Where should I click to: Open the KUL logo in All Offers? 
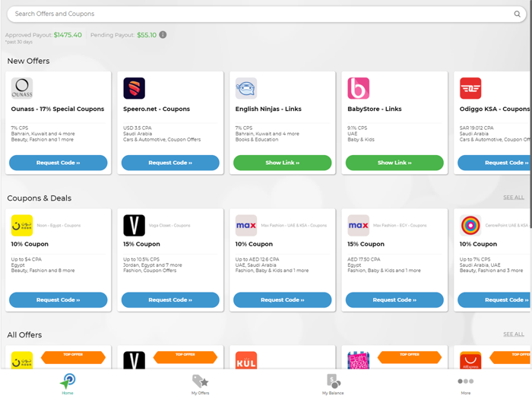246,360
